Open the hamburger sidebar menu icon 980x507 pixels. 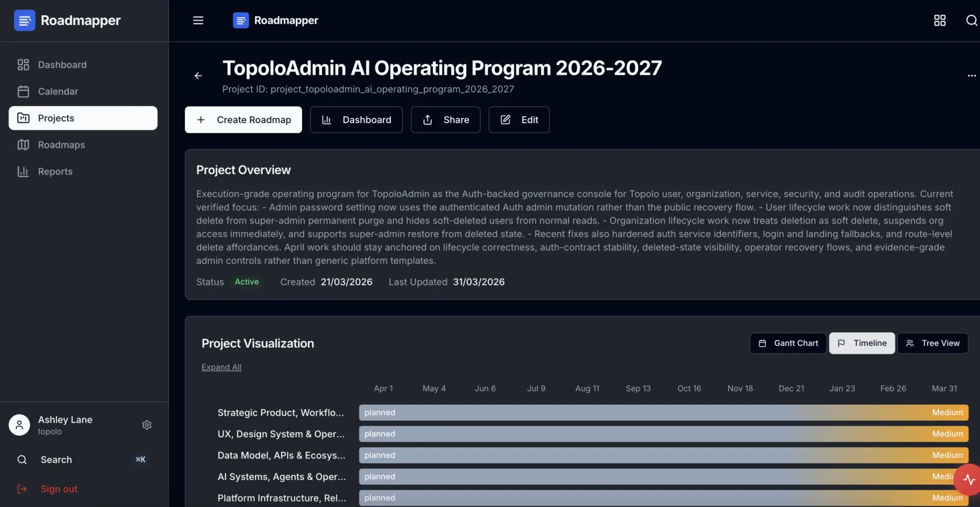(x=198, y=20)
